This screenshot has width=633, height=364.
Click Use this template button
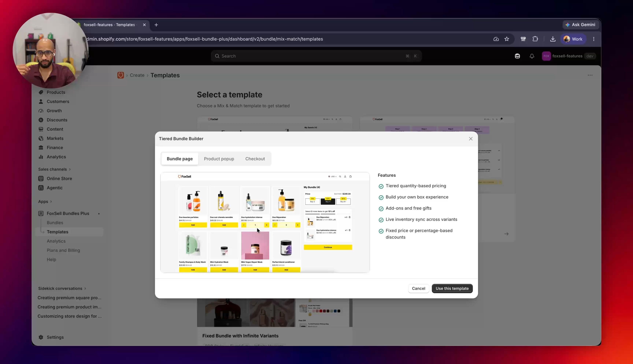(452, 288)
